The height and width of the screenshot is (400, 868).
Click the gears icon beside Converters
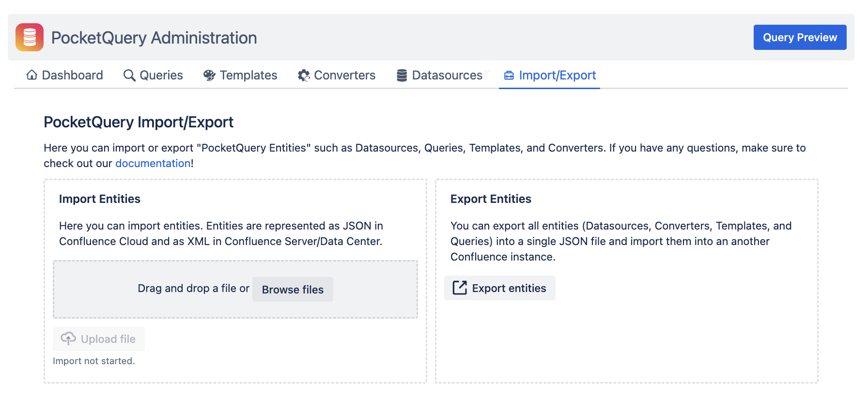[x=304, y=76]
